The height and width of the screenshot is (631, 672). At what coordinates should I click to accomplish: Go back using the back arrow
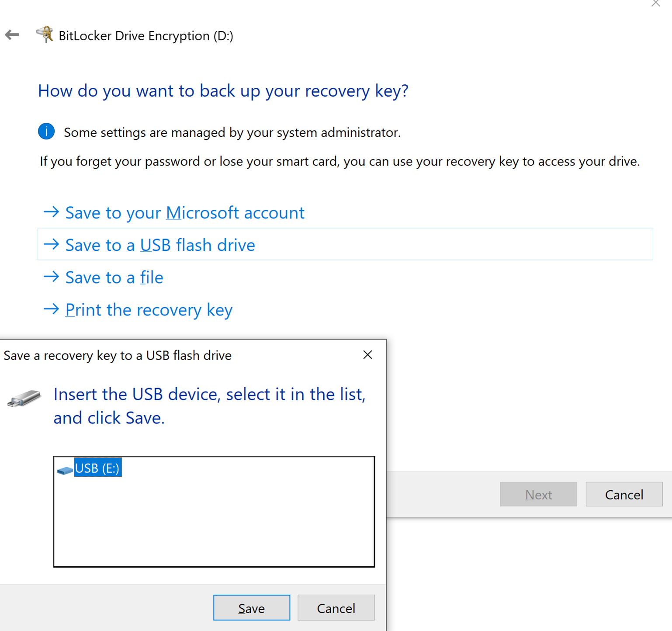pos(12,35)
